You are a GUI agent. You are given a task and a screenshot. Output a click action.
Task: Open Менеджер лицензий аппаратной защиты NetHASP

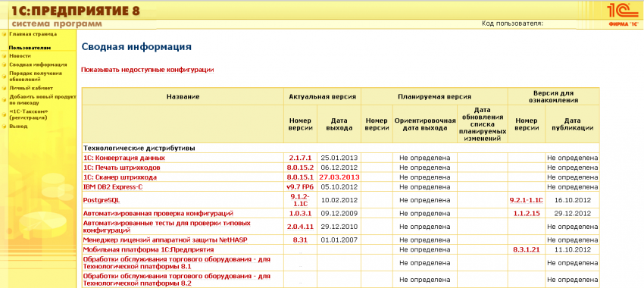click(x=165, y=239)
